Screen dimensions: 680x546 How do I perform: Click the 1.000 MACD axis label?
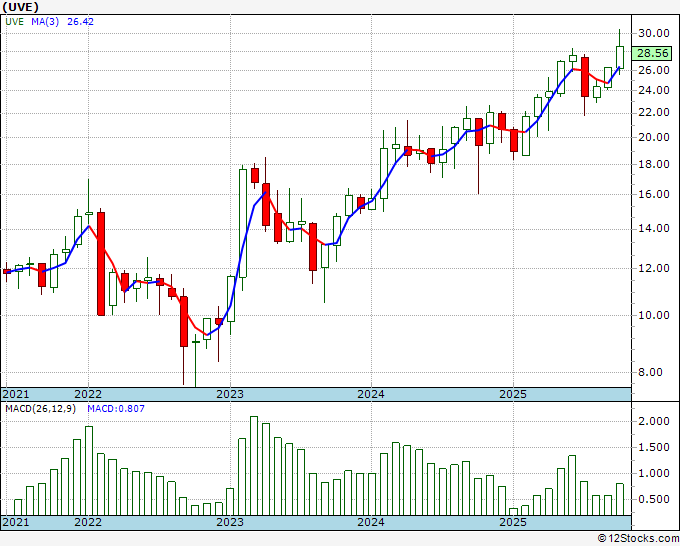654,473
